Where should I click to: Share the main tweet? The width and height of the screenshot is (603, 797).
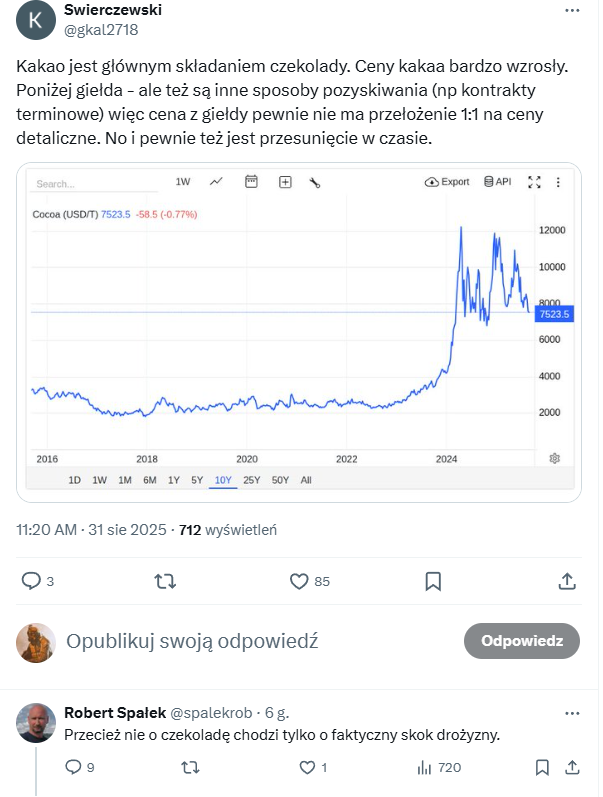pos(567,580)
